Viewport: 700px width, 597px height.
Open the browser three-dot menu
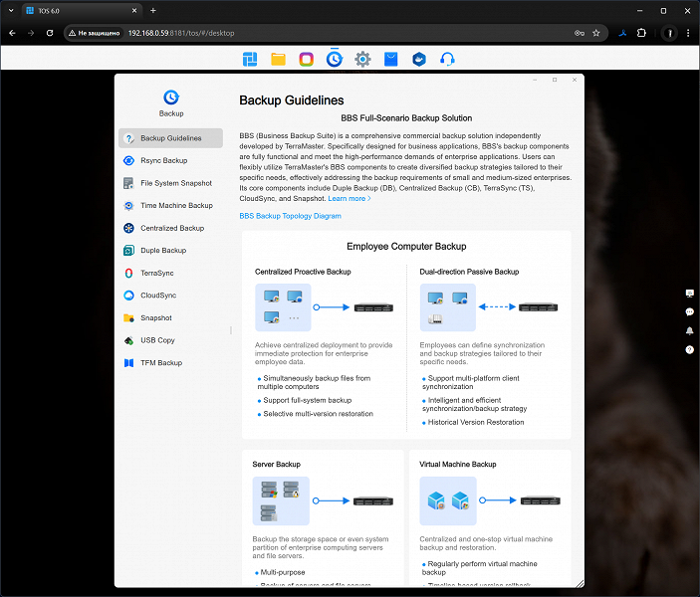coord(688,33)
